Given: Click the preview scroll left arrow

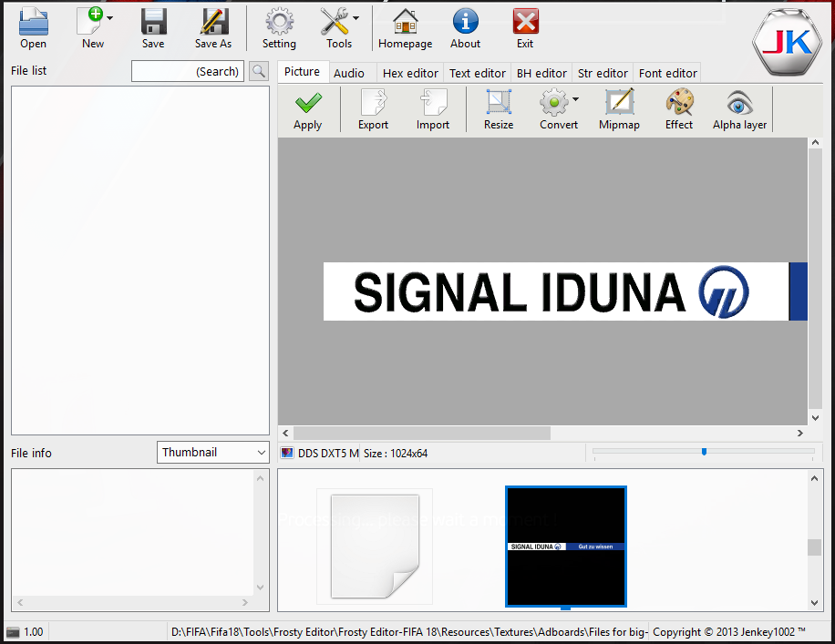Looking at the screenshot, I should [286, 434].
